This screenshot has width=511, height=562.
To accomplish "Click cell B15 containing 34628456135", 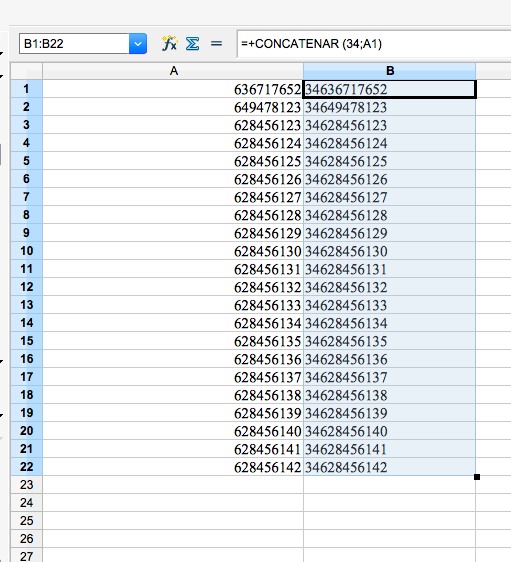I will click(390, 341).
